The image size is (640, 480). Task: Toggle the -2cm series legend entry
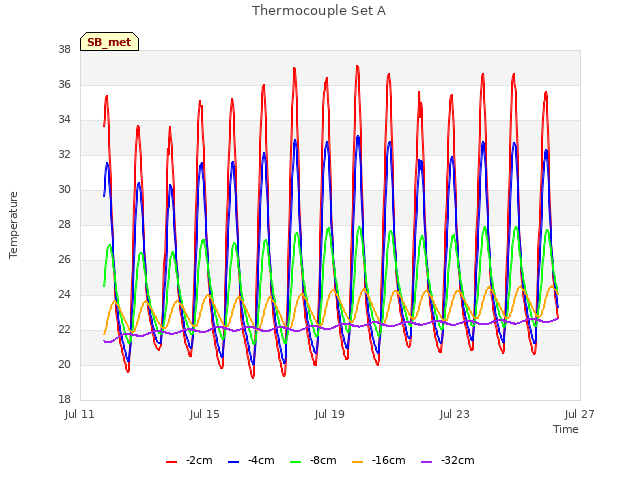[189, 461]
